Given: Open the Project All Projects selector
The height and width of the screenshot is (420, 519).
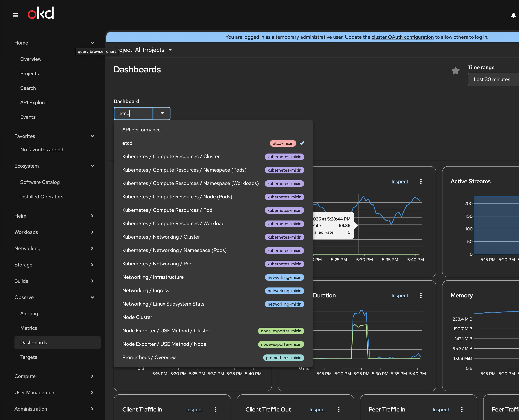Looking at the screenshot, I should [143, 50].
